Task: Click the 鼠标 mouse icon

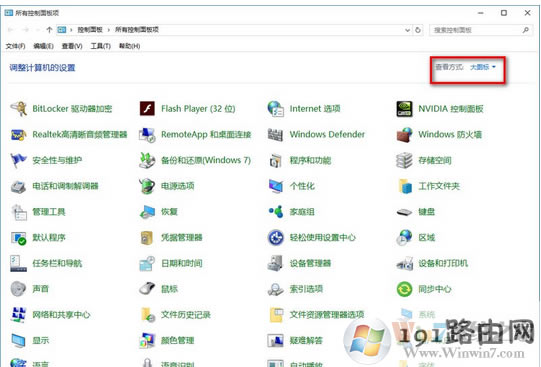Action: pos(147,289)
